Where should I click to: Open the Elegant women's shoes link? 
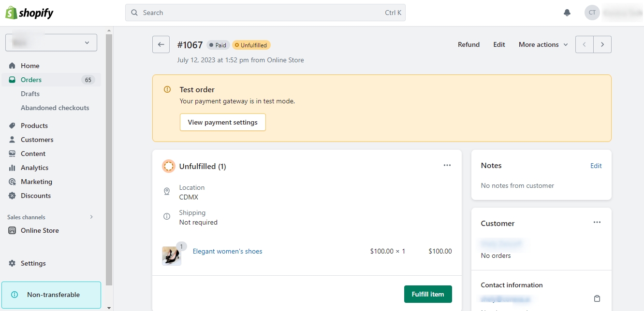point(227,251)
